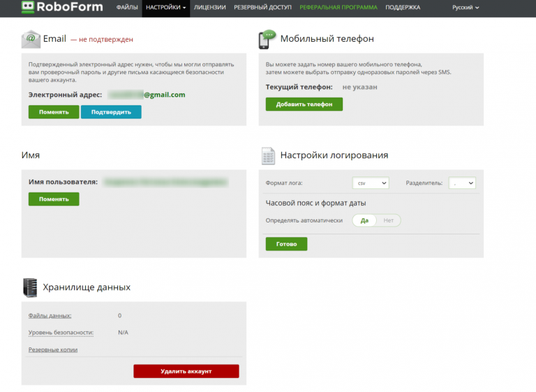Click Поменять button under email address

point(54,112)
